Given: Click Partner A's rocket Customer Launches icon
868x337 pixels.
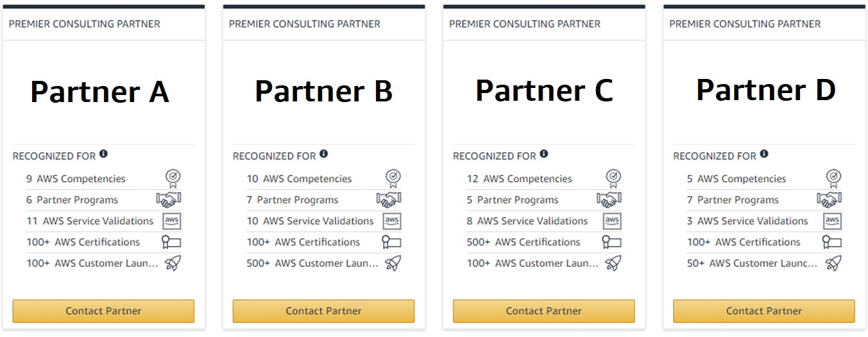Looking at the screenshot, I should (x=173, y=263).
